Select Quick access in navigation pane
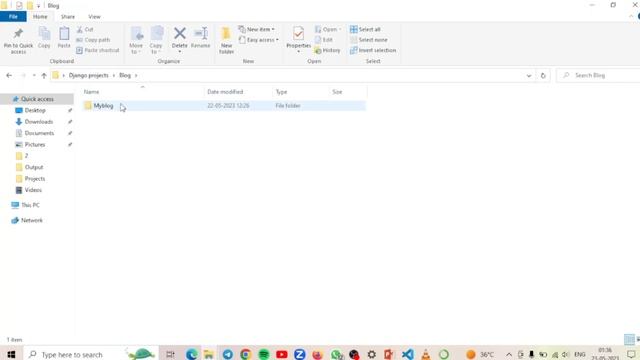640x360 pixels. pos(37,99)
